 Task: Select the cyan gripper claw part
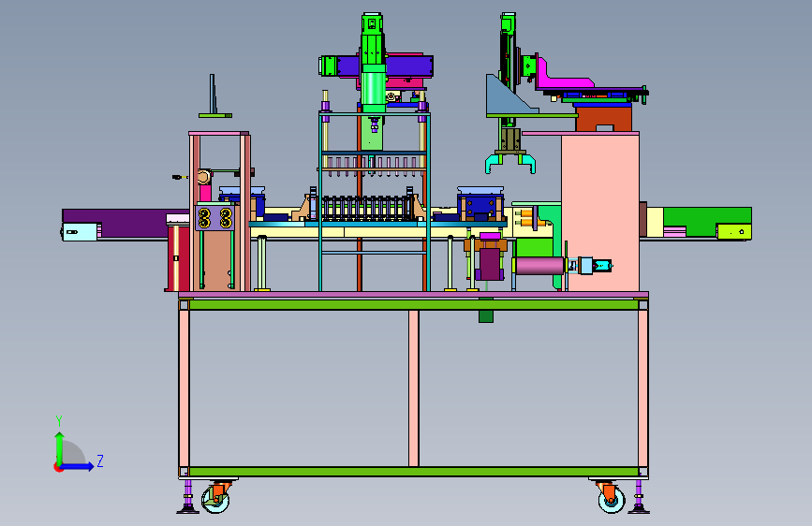pyautogui.click(x=510, y=163)
